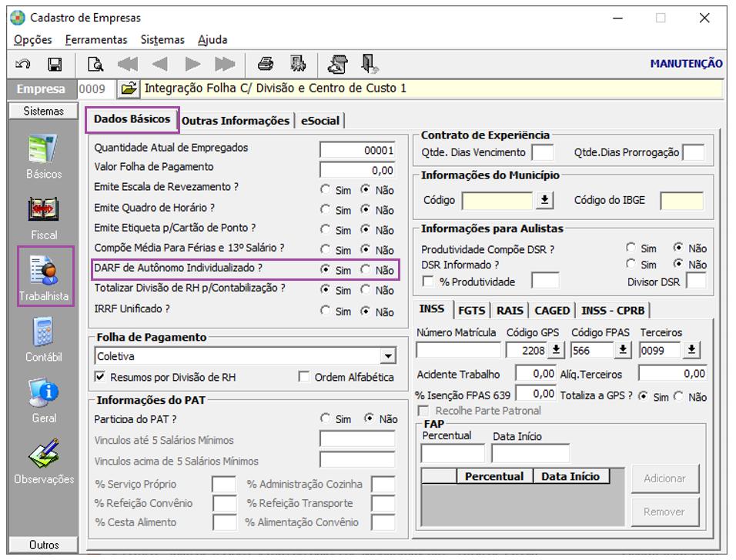This screenshot has width=736, height=560.
Task: Click the Empresa code field 0009
Action: pyautogui.click(x=95, y=89)
